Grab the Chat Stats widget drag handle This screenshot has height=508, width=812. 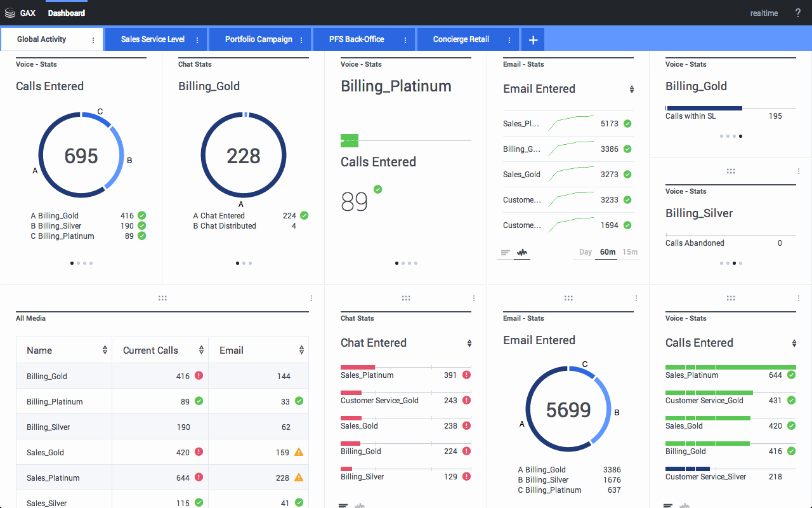click(x=406, y=298)
